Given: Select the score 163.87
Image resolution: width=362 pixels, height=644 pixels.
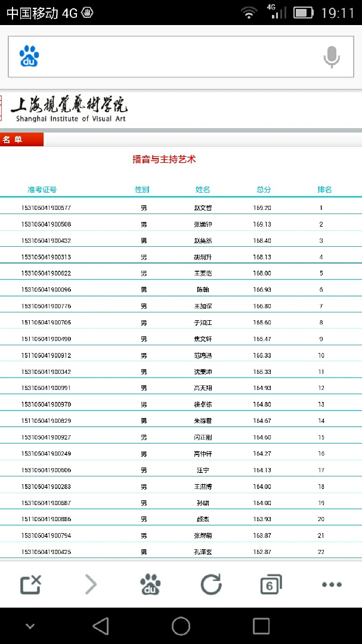Looking at the screenshot, I should (262, 535).
